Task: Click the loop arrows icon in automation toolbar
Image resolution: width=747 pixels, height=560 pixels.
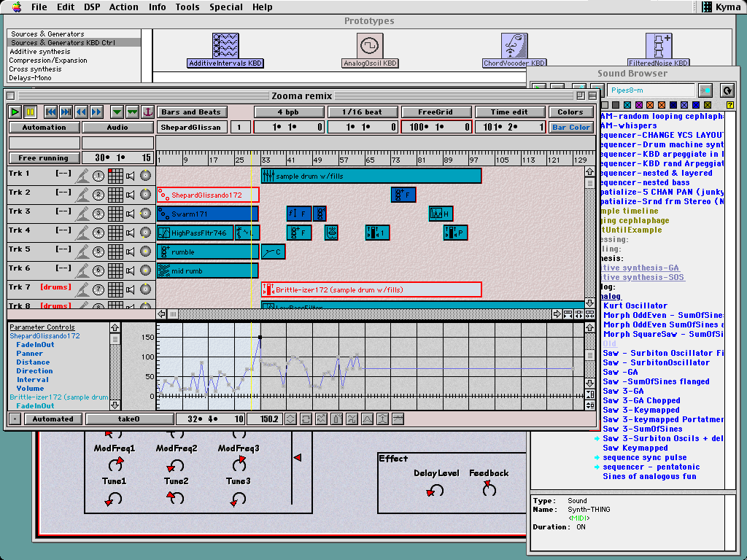Action: (x=306, y=419)
